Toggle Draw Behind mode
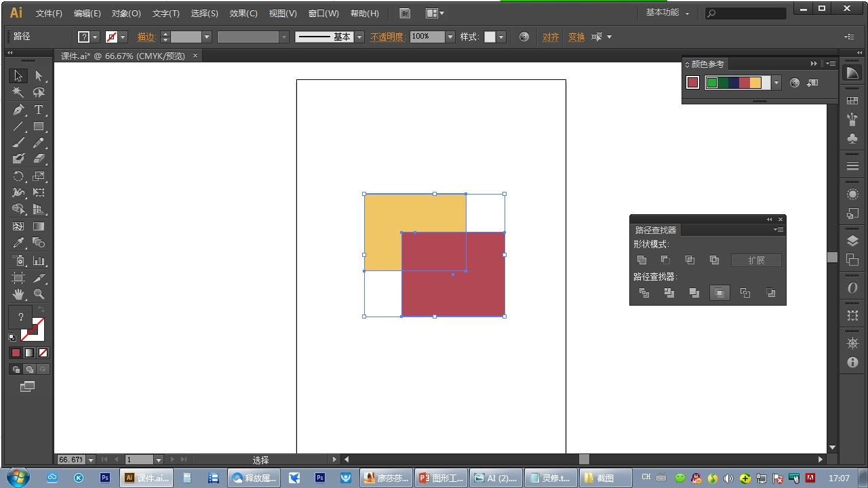Image resolution: width=868 pixels, height=488 pixels. pyautogui.click(x=29, y=369)
